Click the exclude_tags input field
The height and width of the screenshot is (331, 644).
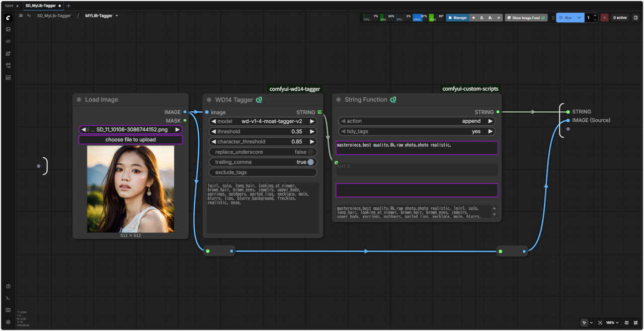tap(263, 172)
